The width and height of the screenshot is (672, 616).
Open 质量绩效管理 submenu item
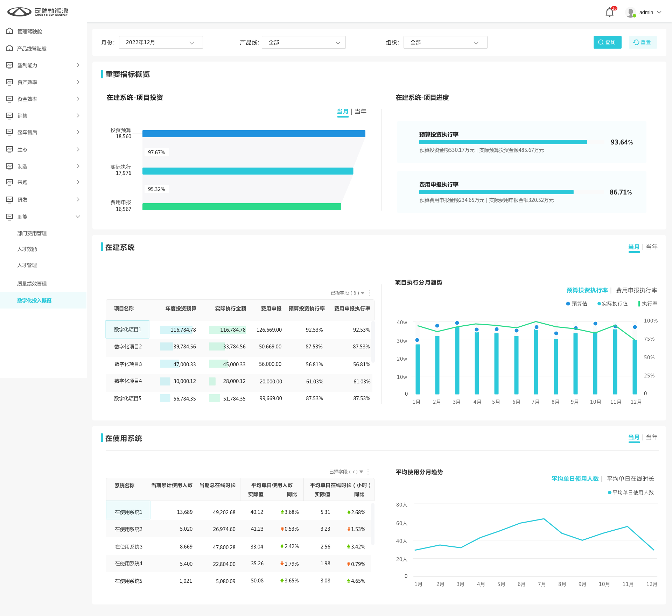pyautogui.click(x=32, y=284)
